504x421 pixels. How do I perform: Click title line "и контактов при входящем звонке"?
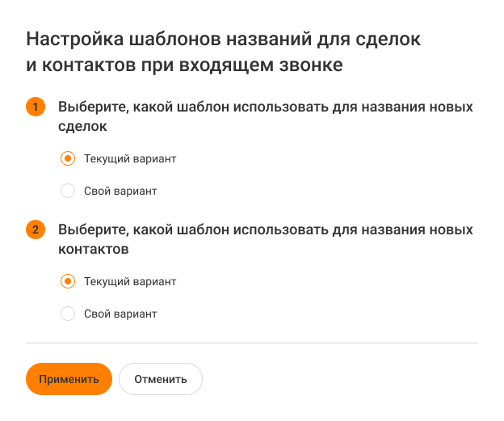[184, 65]
